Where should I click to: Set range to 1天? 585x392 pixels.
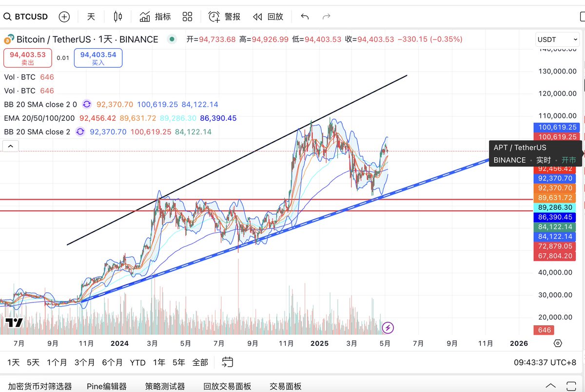point(13,362)
